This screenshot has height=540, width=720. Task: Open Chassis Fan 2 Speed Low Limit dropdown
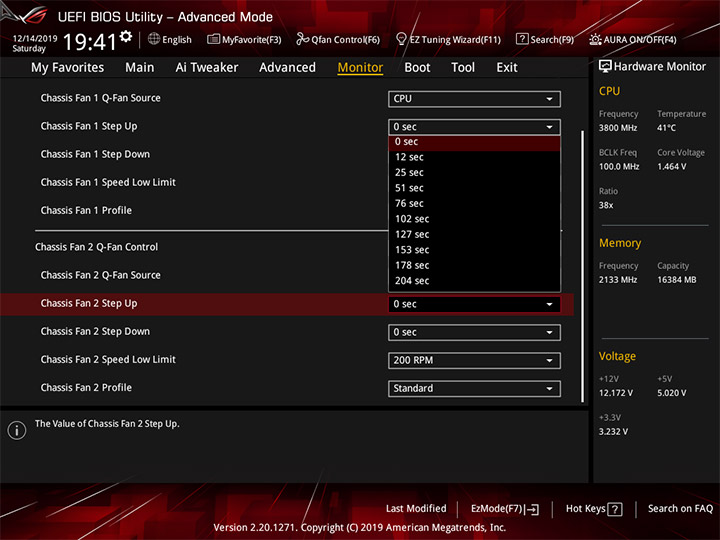click(x=474, y=360)
